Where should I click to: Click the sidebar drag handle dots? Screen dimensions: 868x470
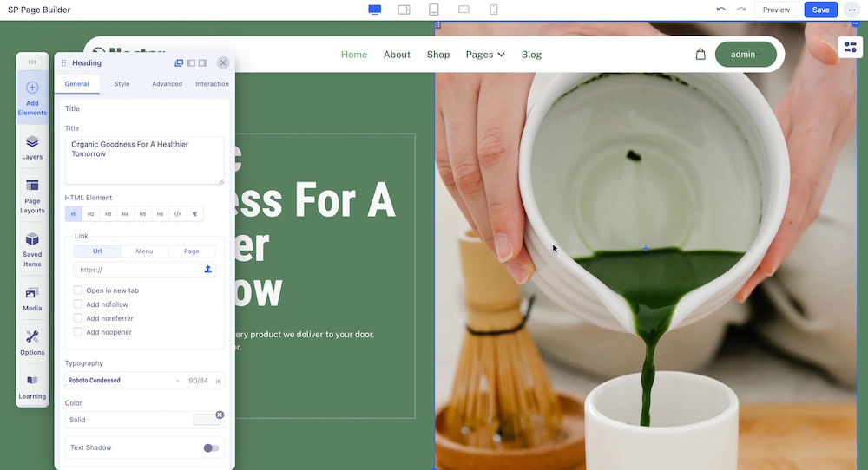coord(32,62)
